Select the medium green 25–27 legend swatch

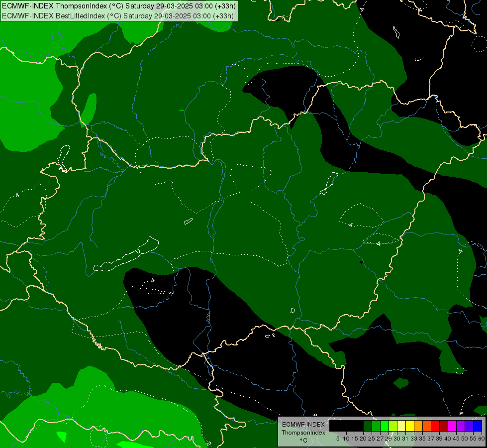click(376, 426)
